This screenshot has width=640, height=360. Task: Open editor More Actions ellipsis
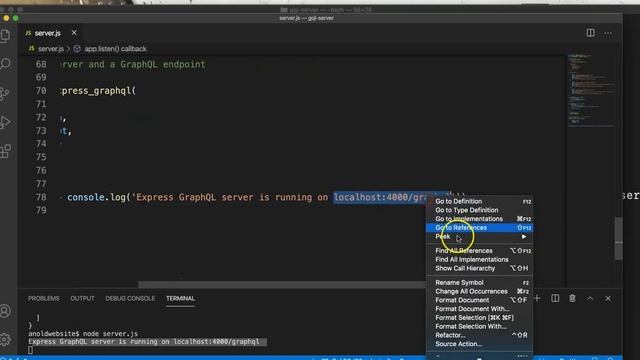coord(608,33)
